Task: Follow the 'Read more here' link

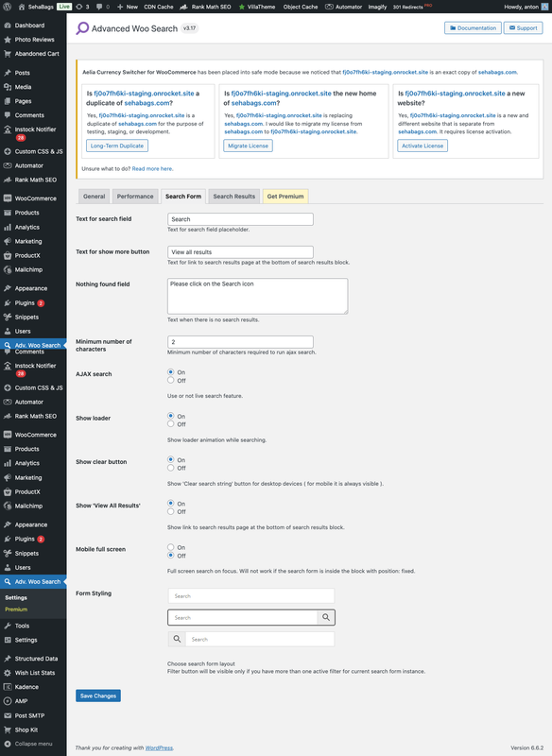Action: pos(152,169)
